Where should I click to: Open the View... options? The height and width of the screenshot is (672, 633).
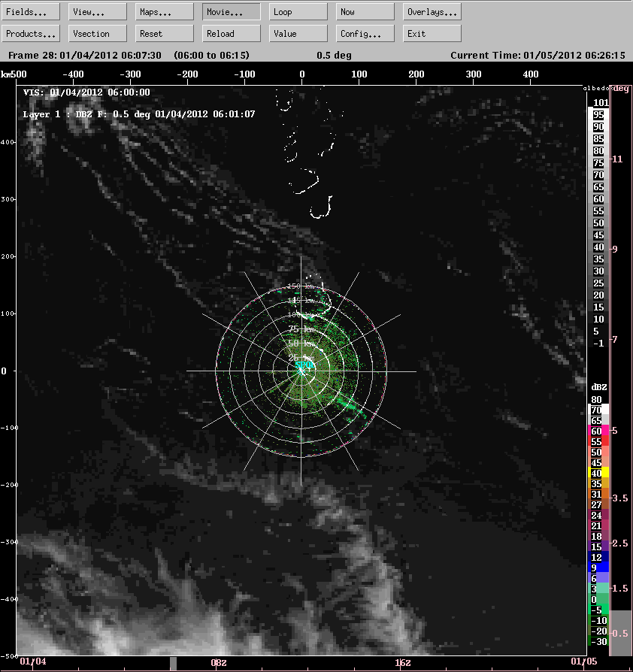[x=98, y=12]
